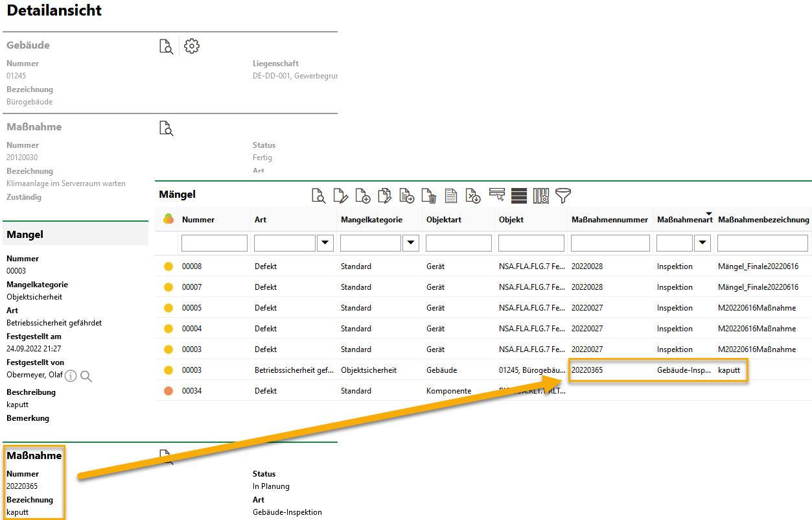Select the Komponente cell in row 00034

(x=448, y=391)
